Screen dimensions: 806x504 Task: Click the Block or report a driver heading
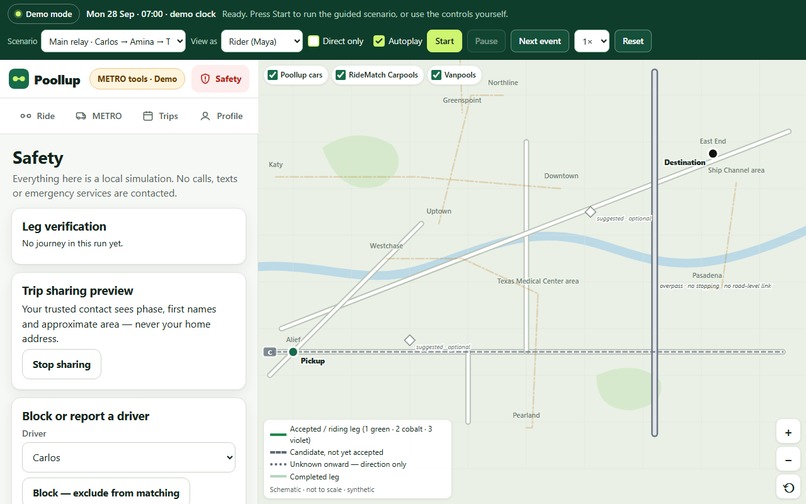(x=85, y=416)
